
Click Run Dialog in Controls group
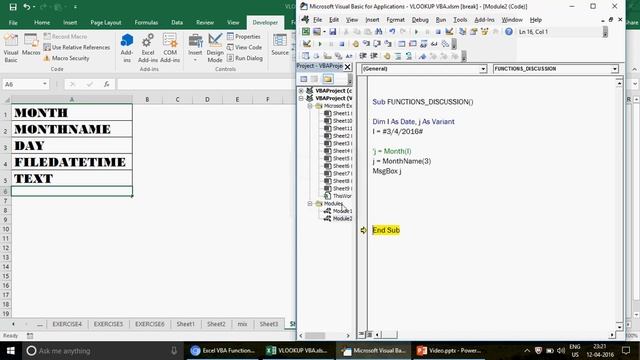coord(245,58)
